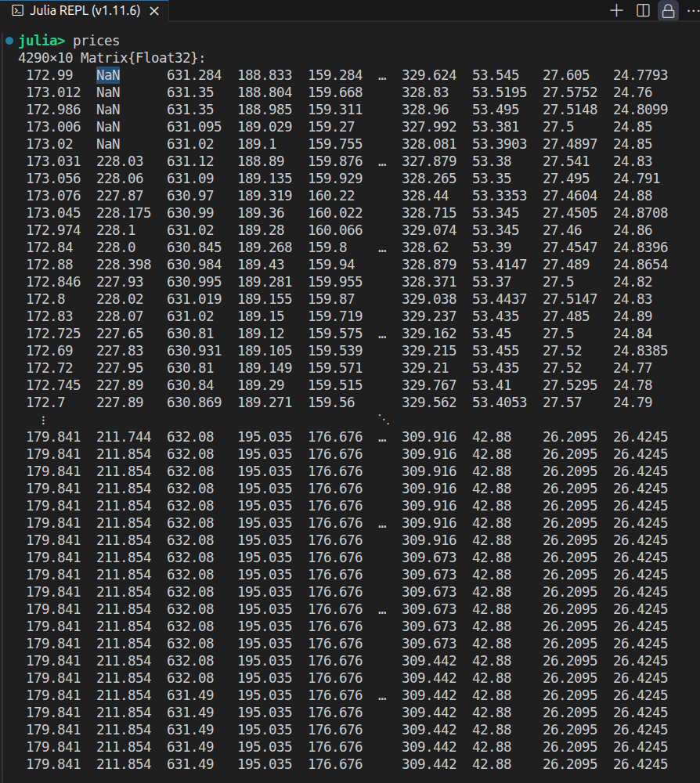Viewport: 700px width, 783px height.
Task: Click the plus icon to open a new tab
Action: [616, 11]
